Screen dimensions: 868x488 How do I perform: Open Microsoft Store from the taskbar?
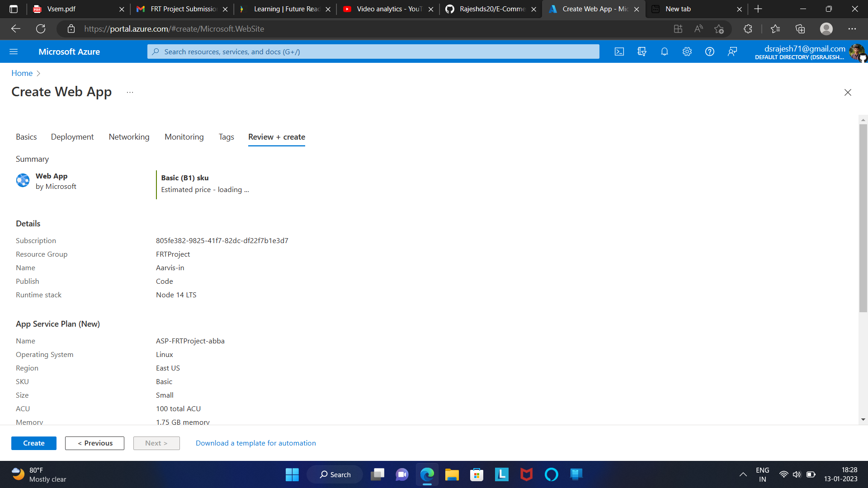[477, 474]
